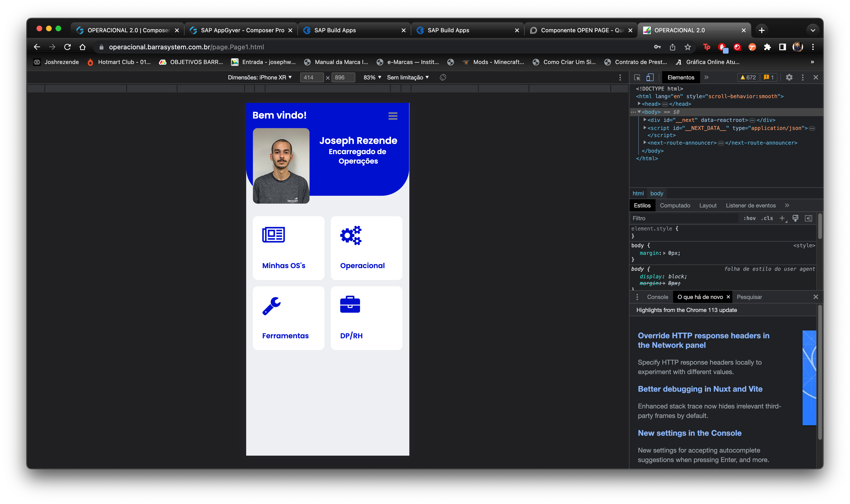
Task: Click the 1 issue badge
Action: 768,78
